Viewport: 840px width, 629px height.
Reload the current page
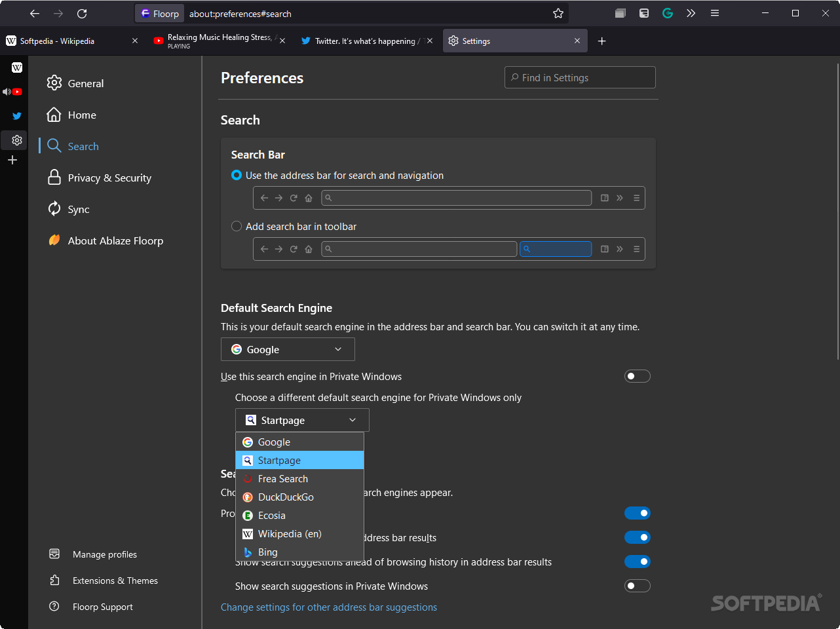pos(82,13)
